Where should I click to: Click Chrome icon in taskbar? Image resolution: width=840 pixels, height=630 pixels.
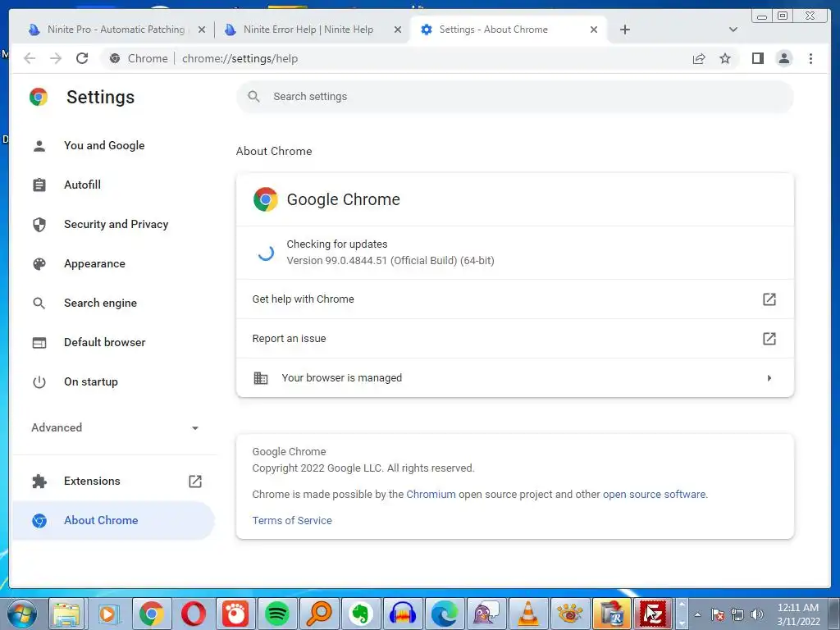click(x=152, y=614)
